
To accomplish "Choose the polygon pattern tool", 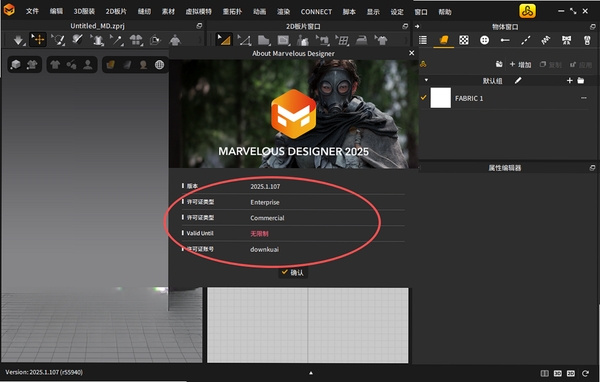I will click(264, 40).
